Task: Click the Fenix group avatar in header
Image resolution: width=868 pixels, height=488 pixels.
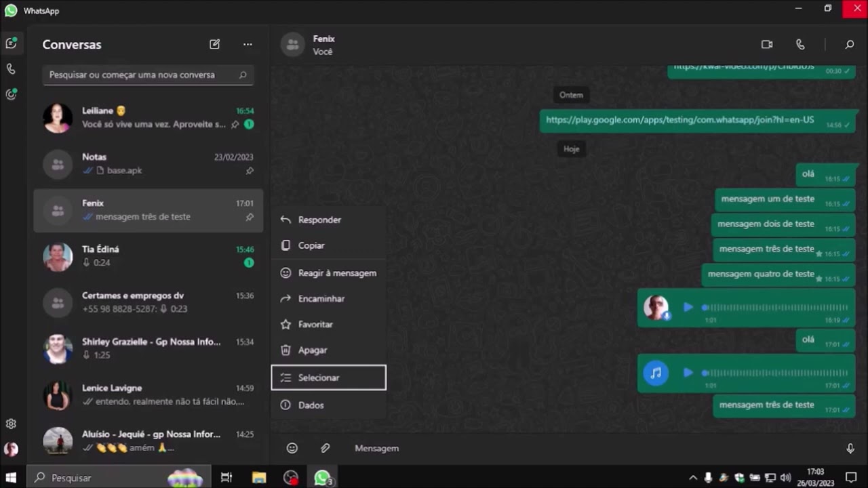Action: pyautogui.click(x=293, y=45)
